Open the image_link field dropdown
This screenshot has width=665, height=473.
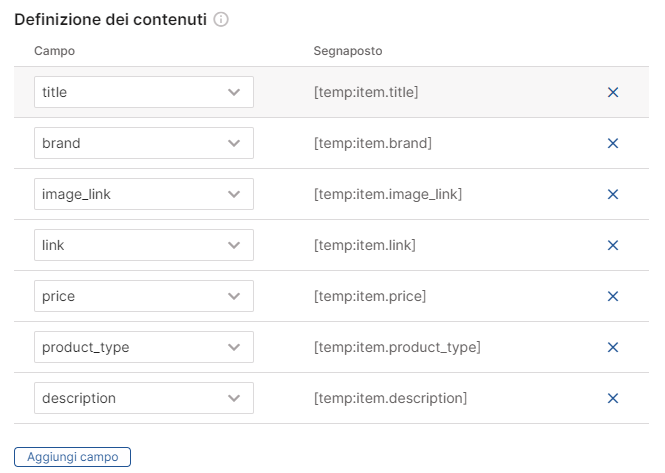[x=144, y=194]
